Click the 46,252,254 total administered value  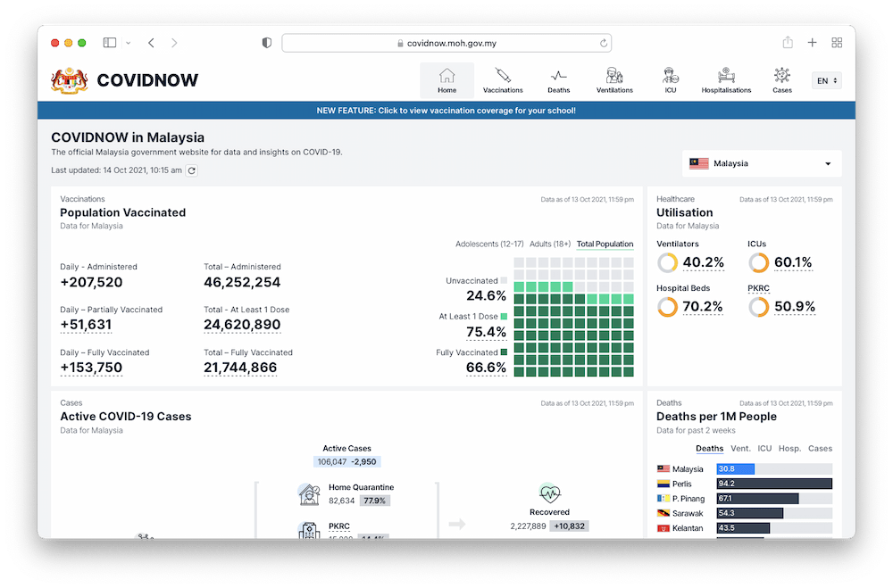[x=242, y=282]
